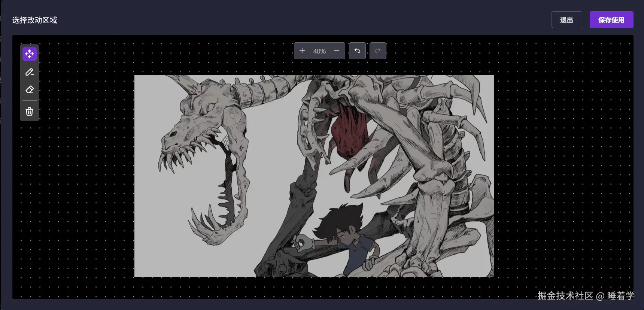Click the trash can to clear the mask
644x310 pixels.
click(30, 111)
